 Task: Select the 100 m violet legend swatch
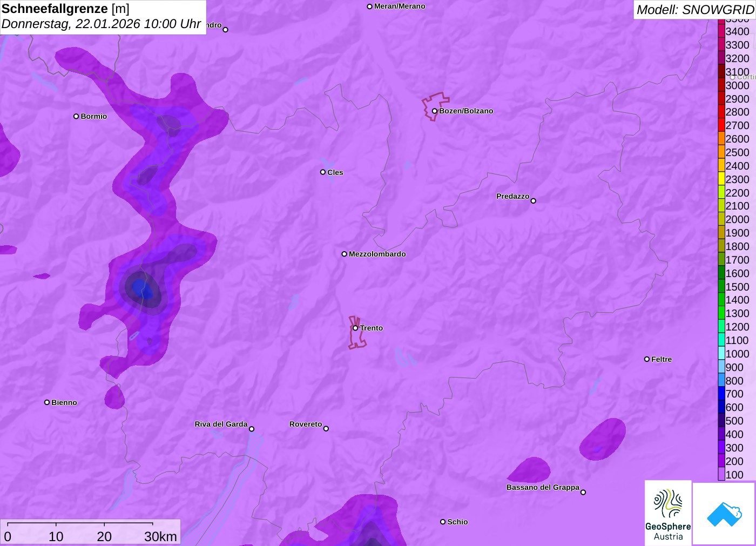721,474
